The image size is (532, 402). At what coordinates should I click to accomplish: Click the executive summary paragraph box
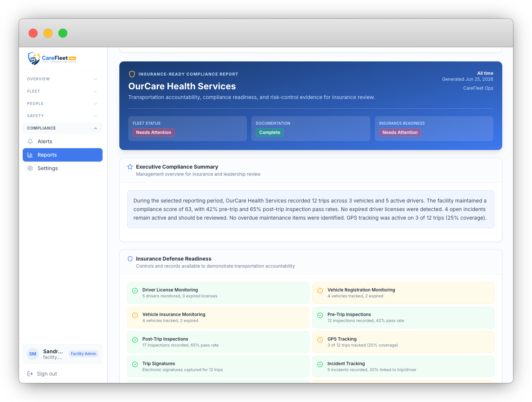pos(311,209)
